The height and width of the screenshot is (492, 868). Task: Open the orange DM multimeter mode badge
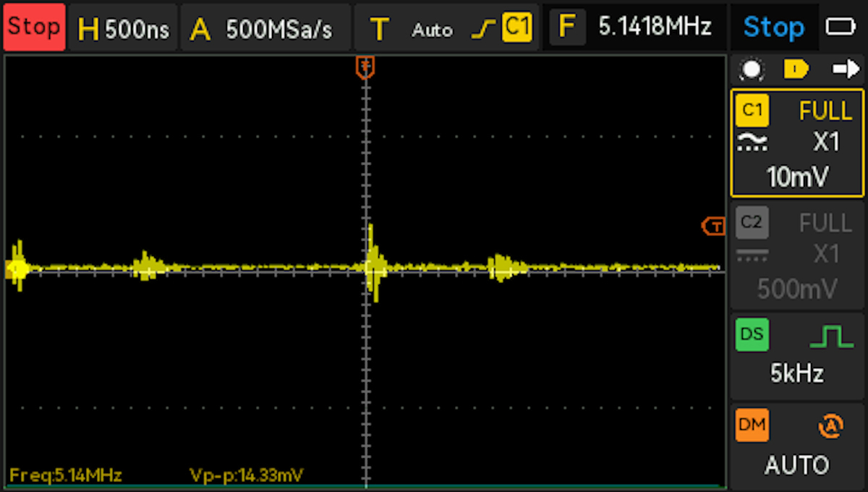coord(752,425)
